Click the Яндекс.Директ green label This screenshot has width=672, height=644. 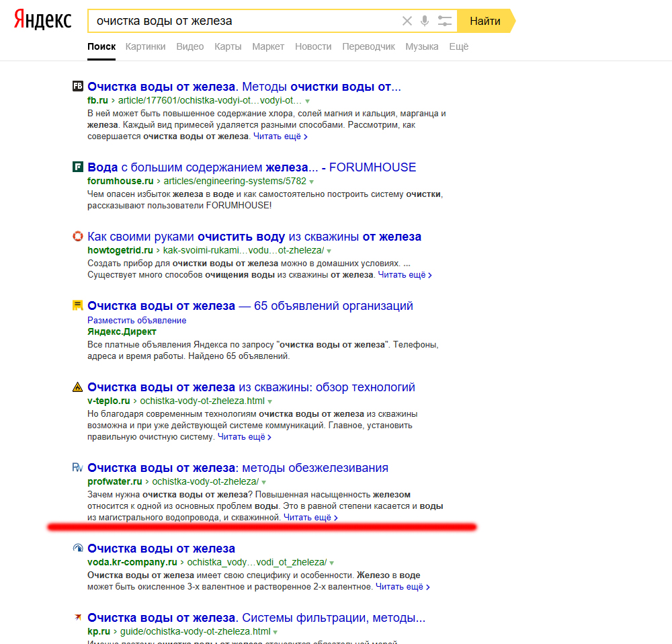[x=122, y=331]
